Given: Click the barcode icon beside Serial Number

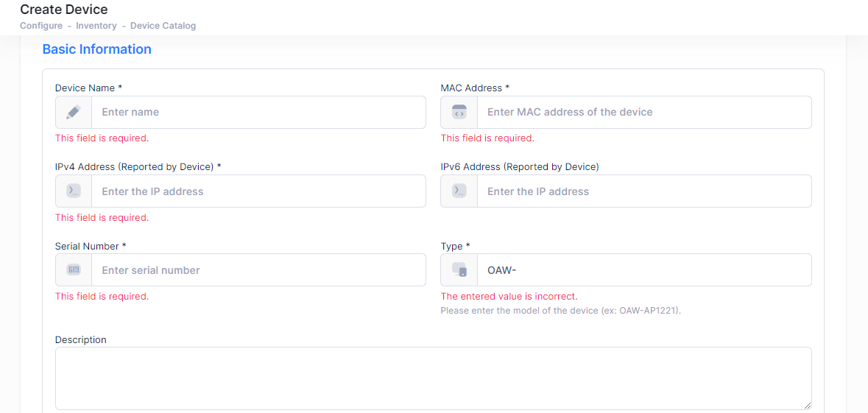Looking at the screenshot, I should pos(74,269).
